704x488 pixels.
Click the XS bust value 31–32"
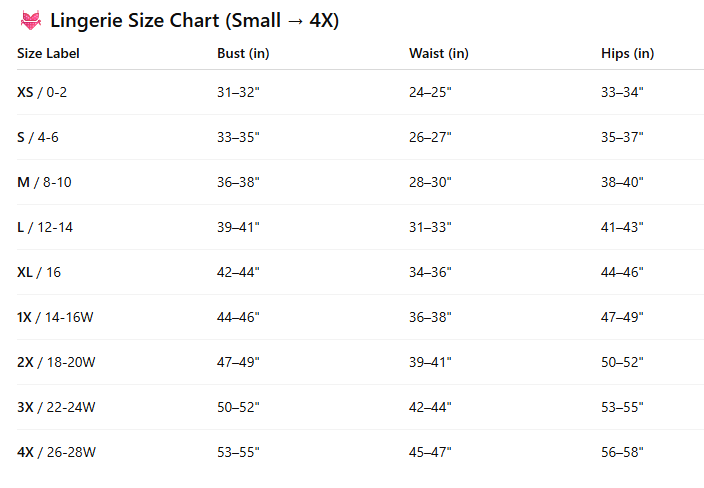click(x=238, y=92)
